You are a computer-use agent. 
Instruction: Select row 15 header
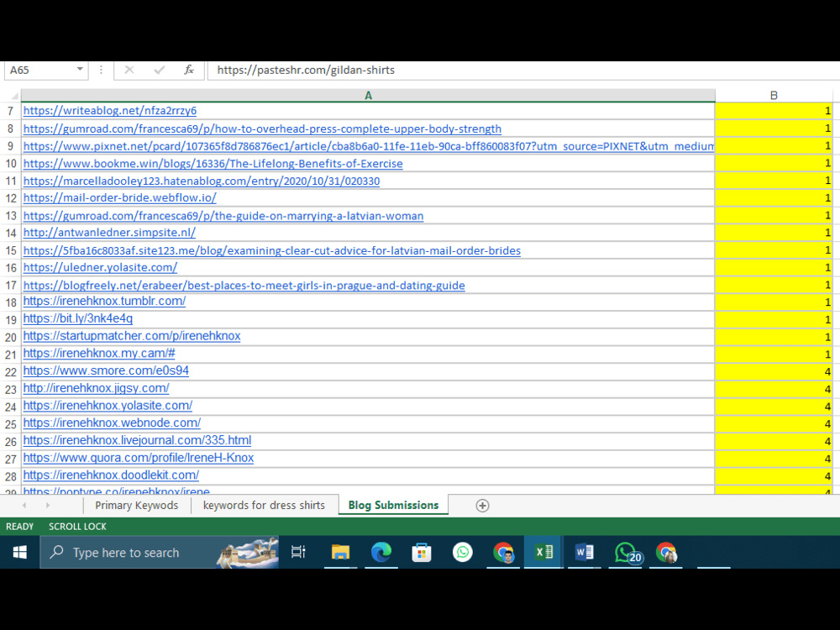[10, 250]
